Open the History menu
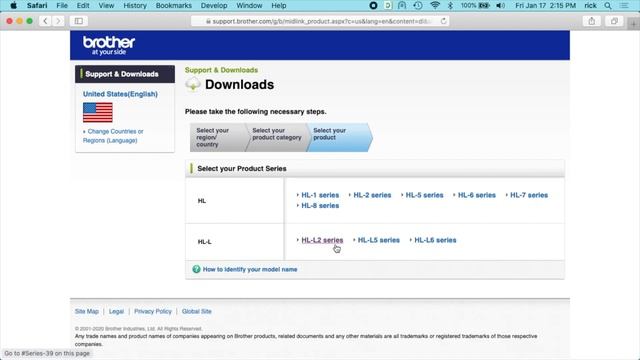Screen dimensions: 640x360 [135, 6]
